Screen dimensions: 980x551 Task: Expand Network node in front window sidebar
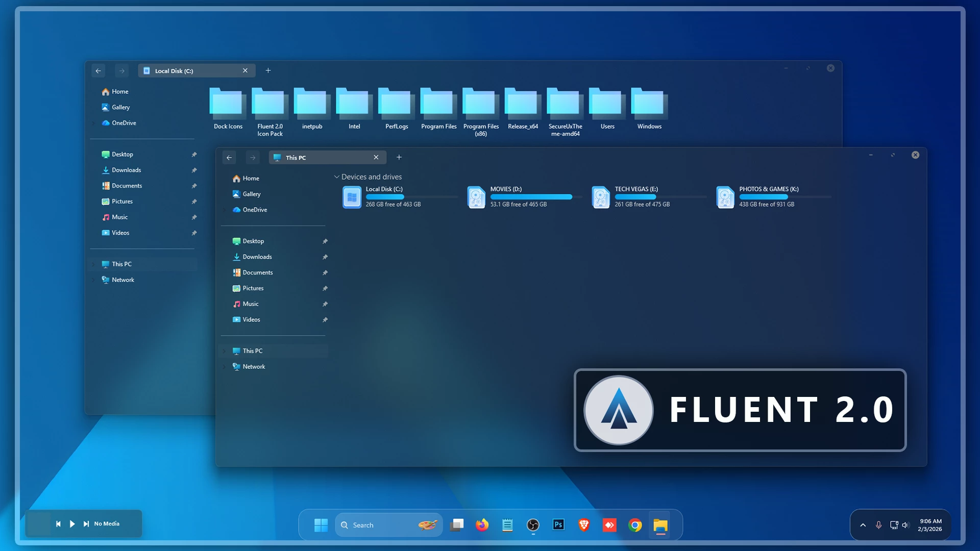(225, 367)
